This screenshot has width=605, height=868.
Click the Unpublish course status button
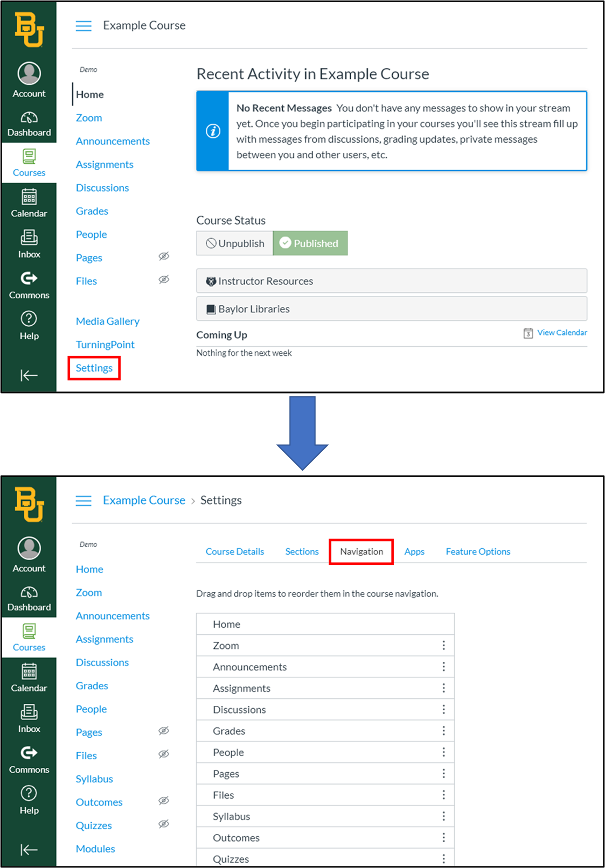(235, 243)
